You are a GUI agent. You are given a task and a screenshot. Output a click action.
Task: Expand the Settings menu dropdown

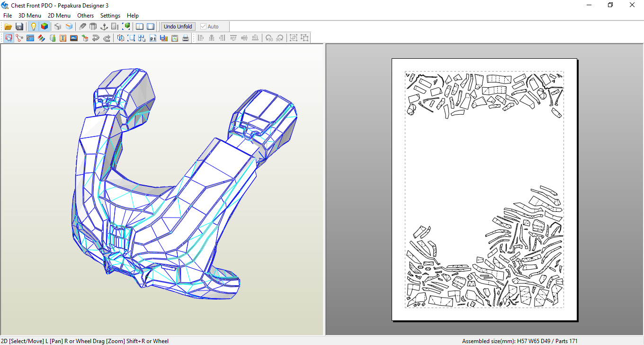point(110,16)
